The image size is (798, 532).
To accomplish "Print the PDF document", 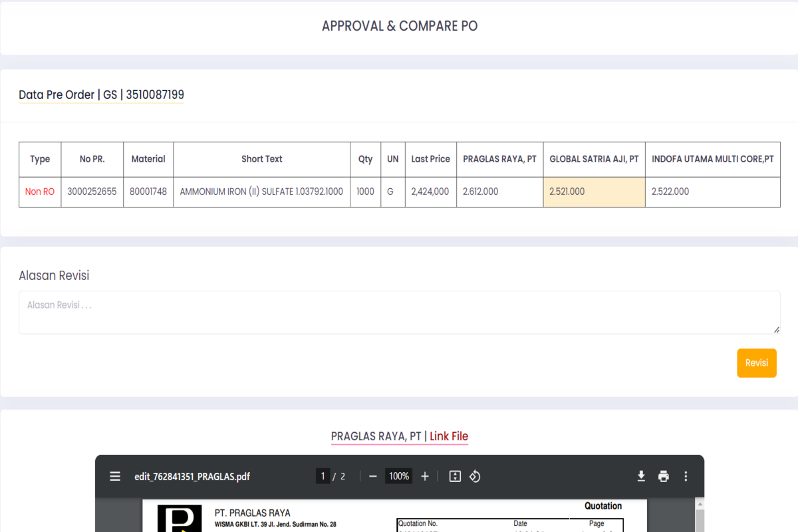I will tap(663, 476).
